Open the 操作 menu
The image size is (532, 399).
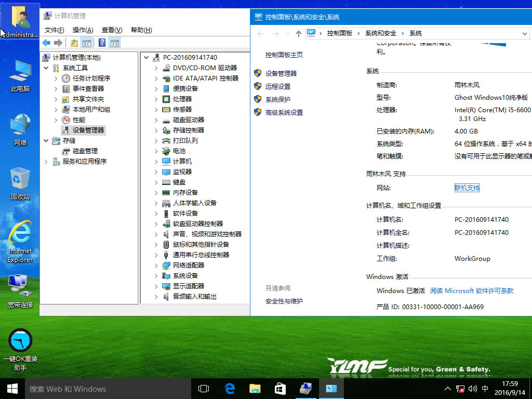point(82,30)
